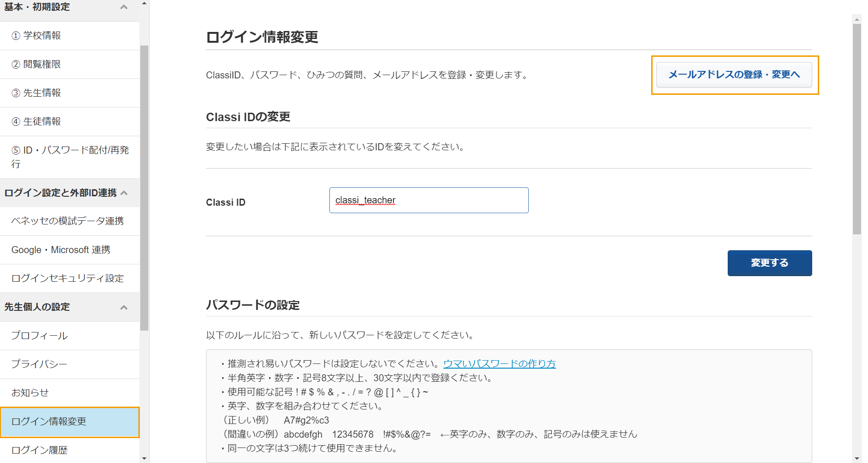Click the 先生個人の設定 section header text
Image resolution: width=868 pixels, height=463 pixels.
click(x=37, y=307)
